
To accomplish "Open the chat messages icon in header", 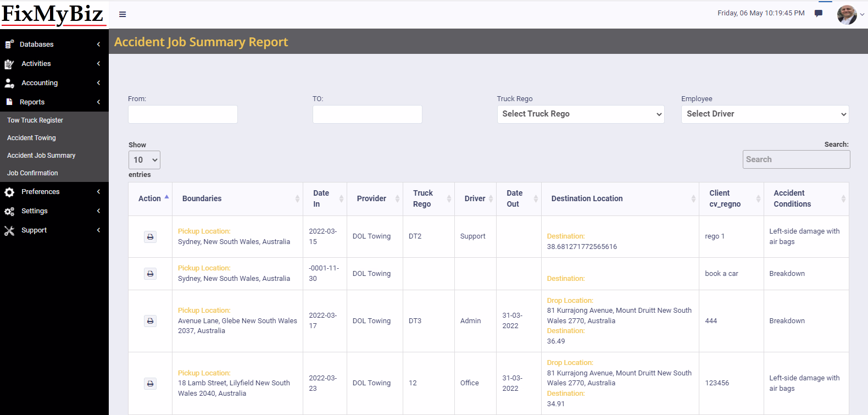I will 819,13.
